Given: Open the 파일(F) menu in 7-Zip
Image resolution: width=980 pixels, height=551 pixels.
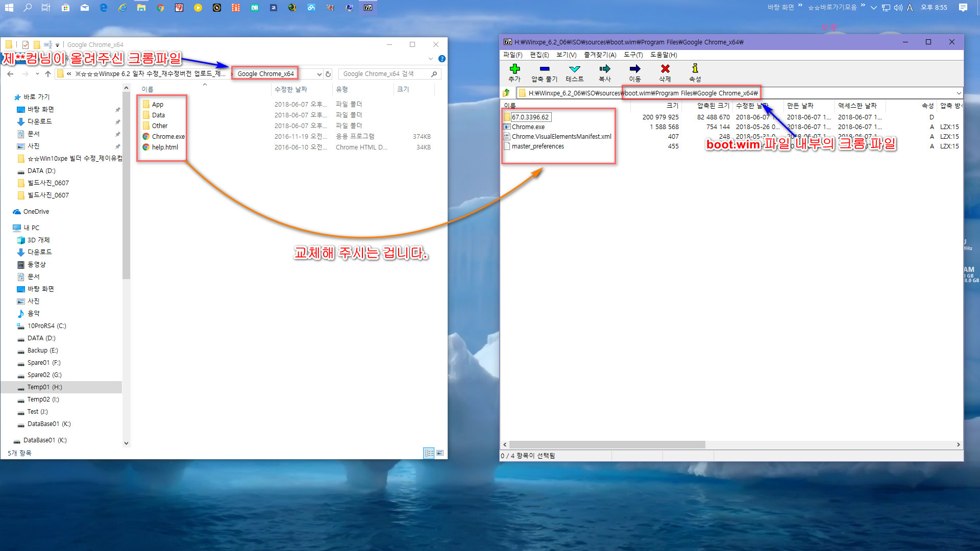Looking at the screenshot, I should tap(513, 55).
